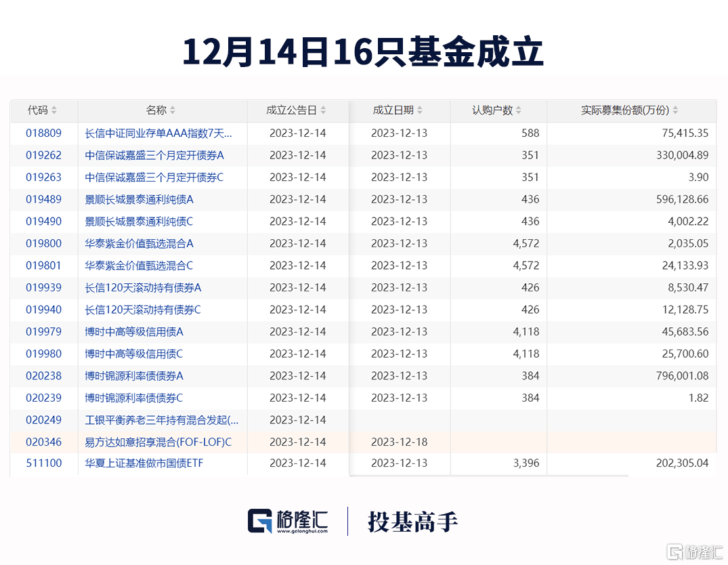Open fund code 019939
728x565 pixels.
pos(43,288)
